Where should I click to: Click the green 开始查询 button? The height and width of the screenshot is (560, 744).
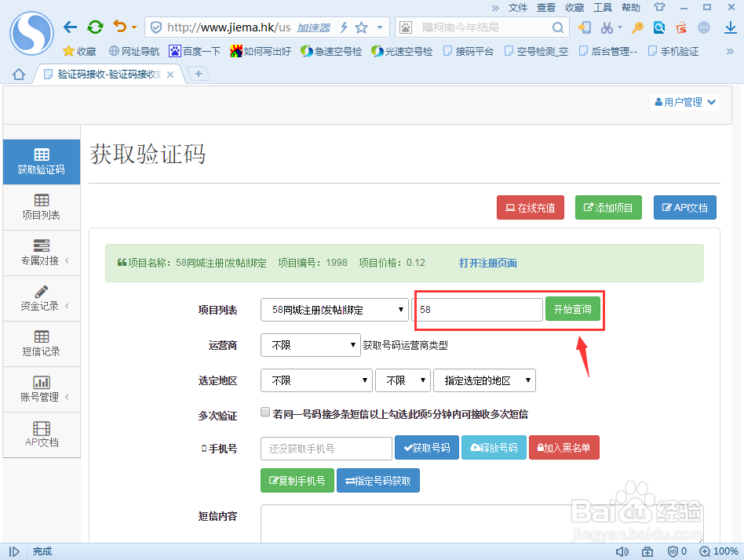[x=573, y=309]
